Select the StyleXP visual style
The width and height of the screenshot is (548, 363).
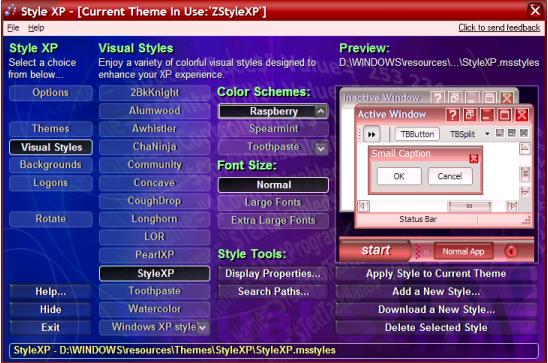[x=154, y=273]
